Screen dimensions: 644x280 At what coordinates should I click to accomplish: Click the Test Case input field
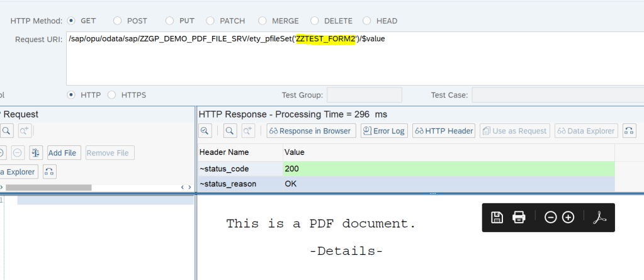(x=558, y=95)
